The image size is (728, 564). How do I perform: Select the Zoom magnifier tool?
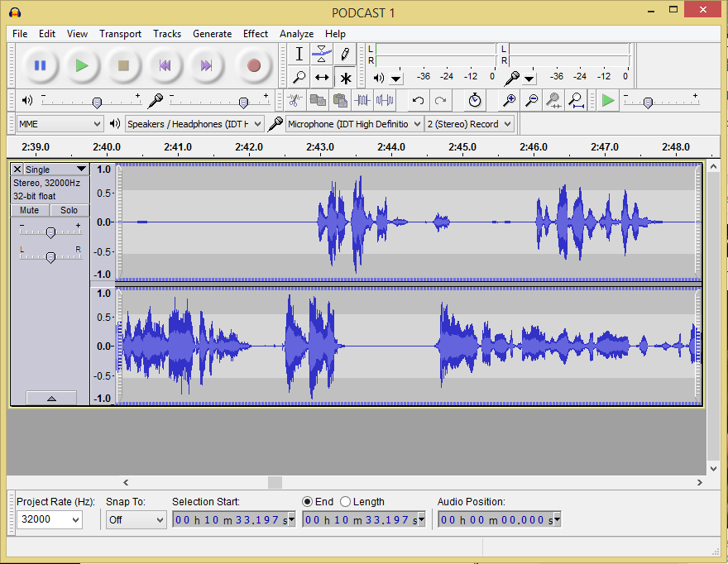(x=299, y=77)
